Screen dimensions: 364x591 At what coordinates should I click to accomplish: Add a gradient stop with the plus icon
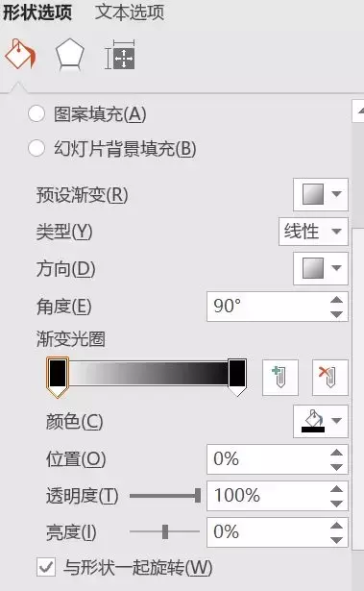pyautogui.click(x=280, y=378)
